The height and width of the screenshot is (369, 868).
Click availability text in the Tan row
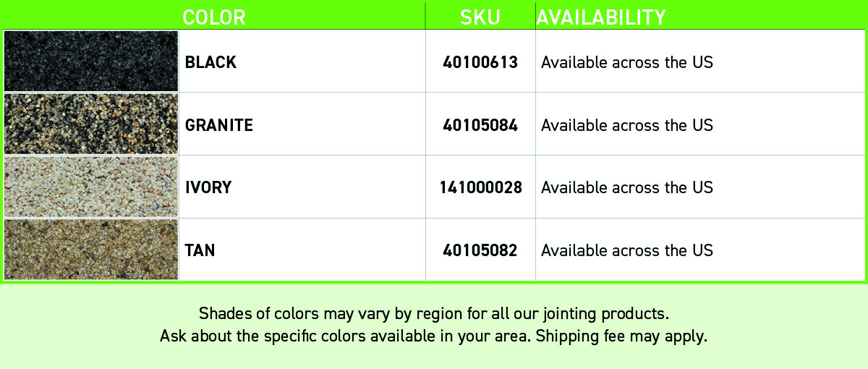[627, 250]
